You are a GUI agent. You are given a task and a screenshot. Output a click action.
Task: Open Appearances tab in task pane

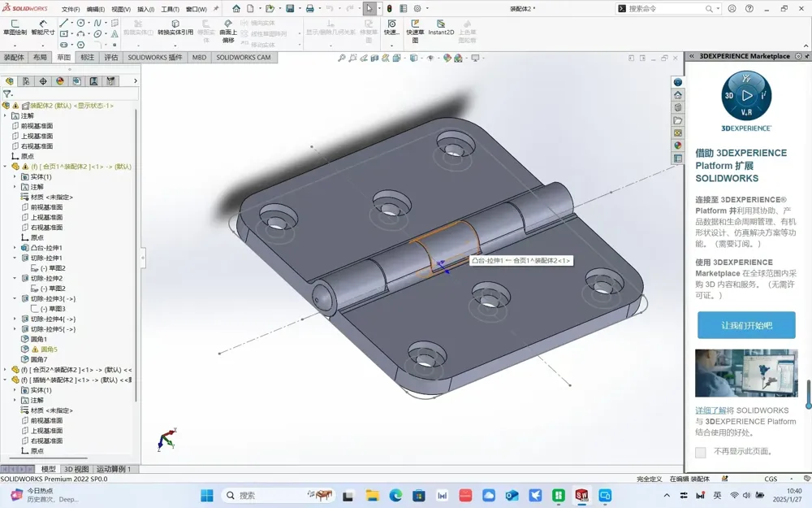point(677,145)
